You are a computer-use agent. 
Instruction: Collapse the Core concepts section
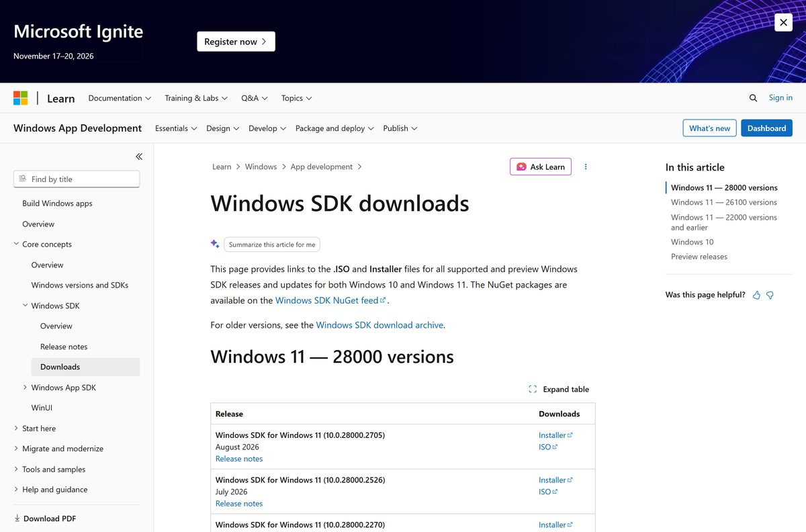click(47, 245)
